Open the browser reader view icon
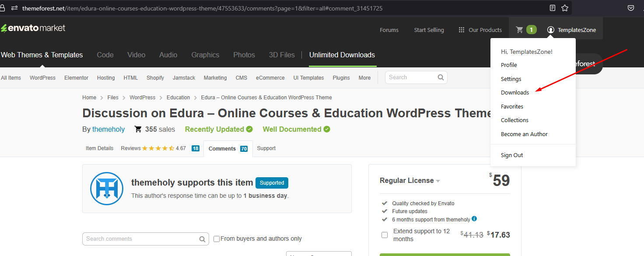This screenshot has width=644, height=256. (x=553, y=8)
